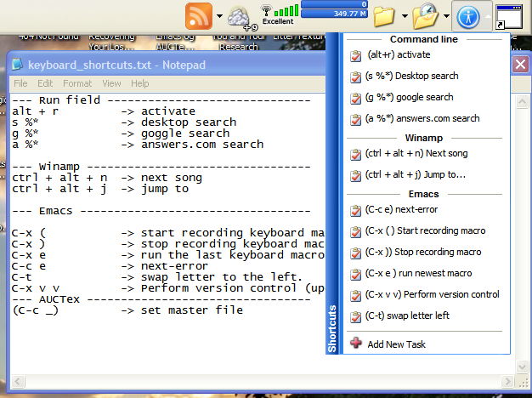Open the weather cloud icon
532x398 pixels.
coord(239,15)
